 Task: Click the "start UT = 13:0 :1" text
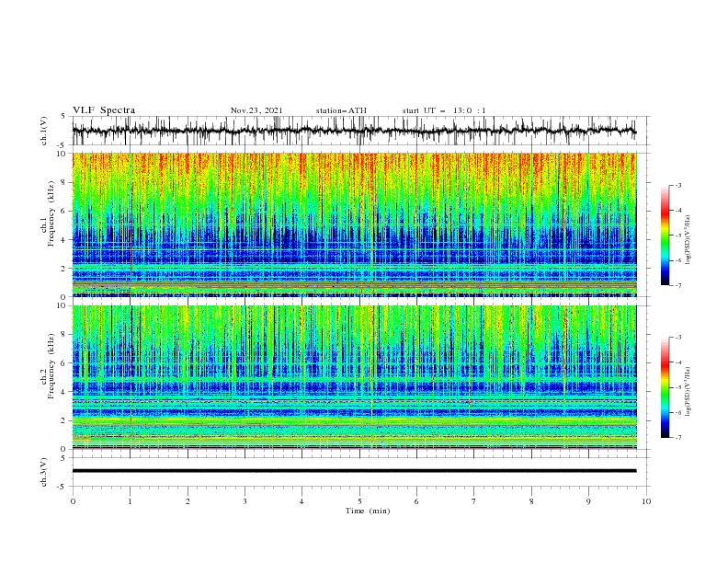point(444,110)
